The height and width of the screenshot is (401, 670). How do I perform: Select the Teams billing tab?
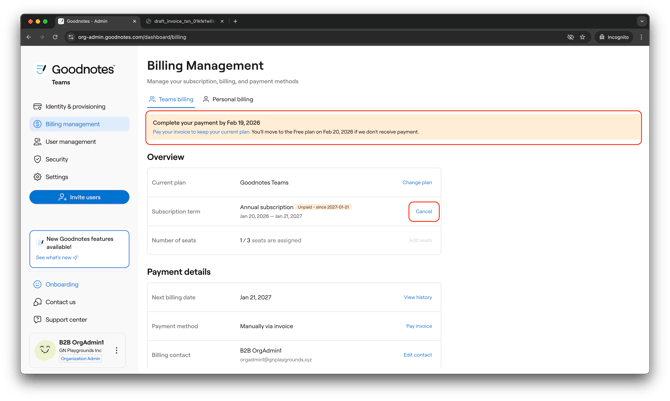[171, 99]
